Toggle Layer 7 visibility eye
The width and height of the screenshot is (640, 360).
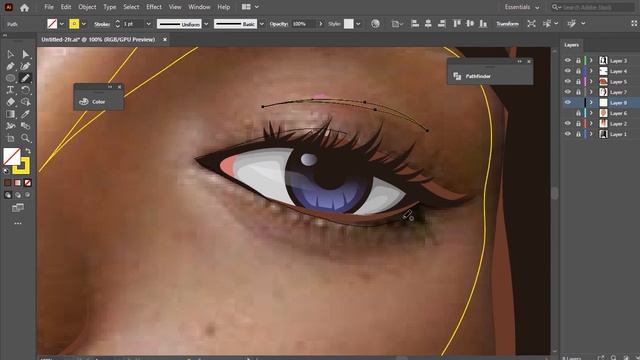[568, 92]
